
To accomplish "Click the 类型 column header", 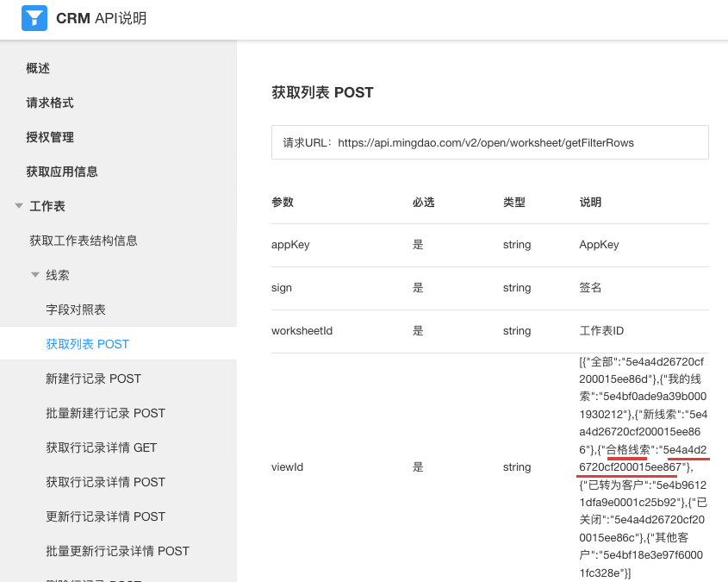I will pyautogui.click(x=514, y=202).
